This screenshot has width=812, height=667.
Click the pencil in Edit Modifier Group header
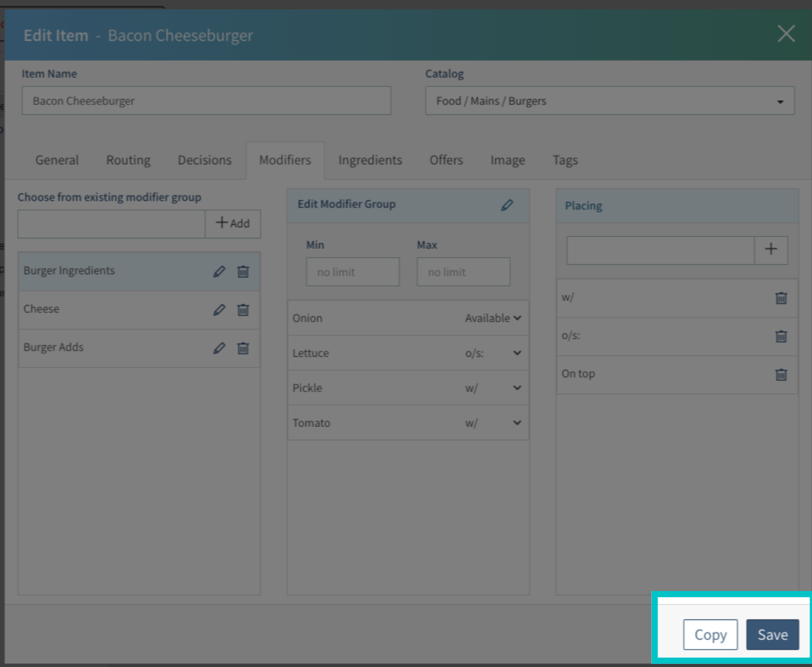507,204
